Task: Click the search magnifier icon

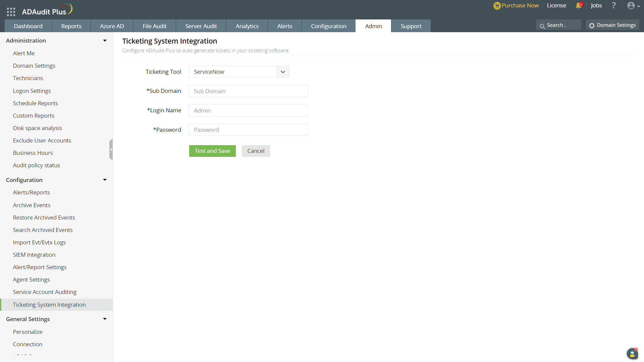Action: (542, 26)
